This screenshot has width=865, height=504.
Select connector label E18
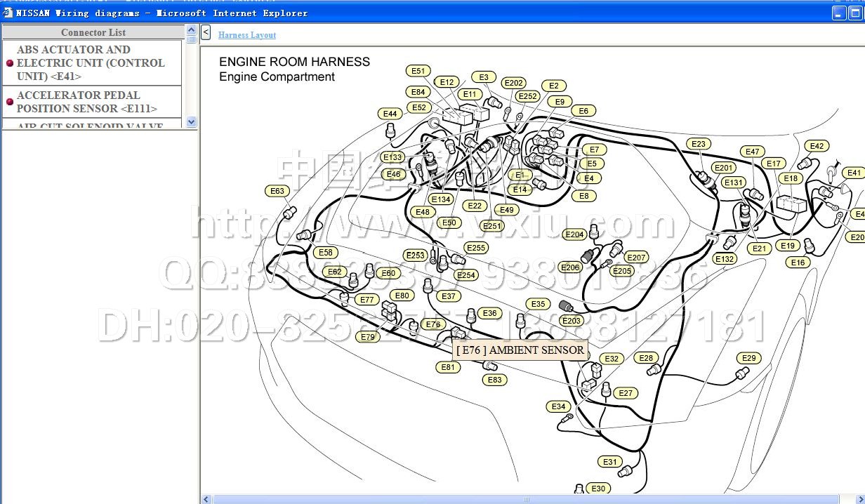coord(791,178)
